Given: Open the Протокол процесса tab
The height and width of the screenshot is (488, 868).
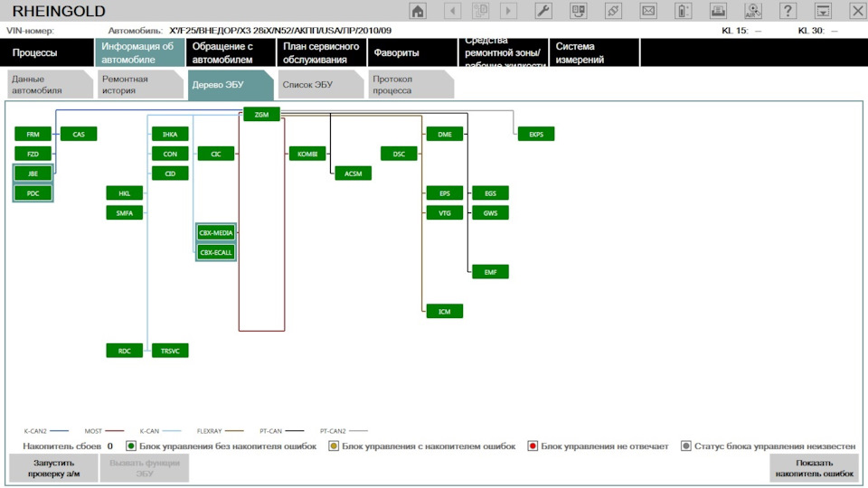Looking at the screenshot, I should (x=410, y=85).
